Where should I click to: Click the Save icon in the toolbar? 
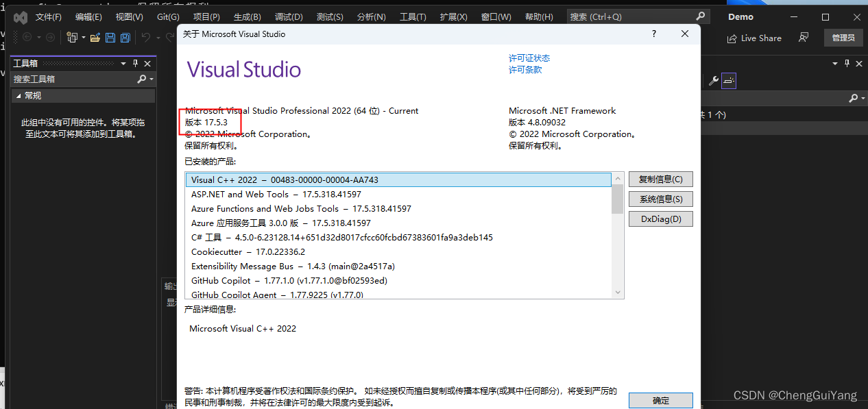pyautogui.click(x=110, y=38)
